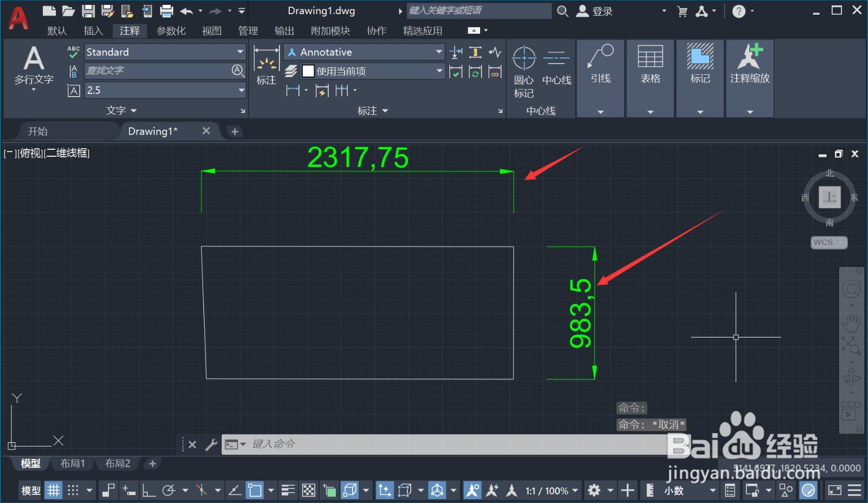Screen dimensions: 868x503
Task: Expand the 标注 panel flyout
Action: 373,111
